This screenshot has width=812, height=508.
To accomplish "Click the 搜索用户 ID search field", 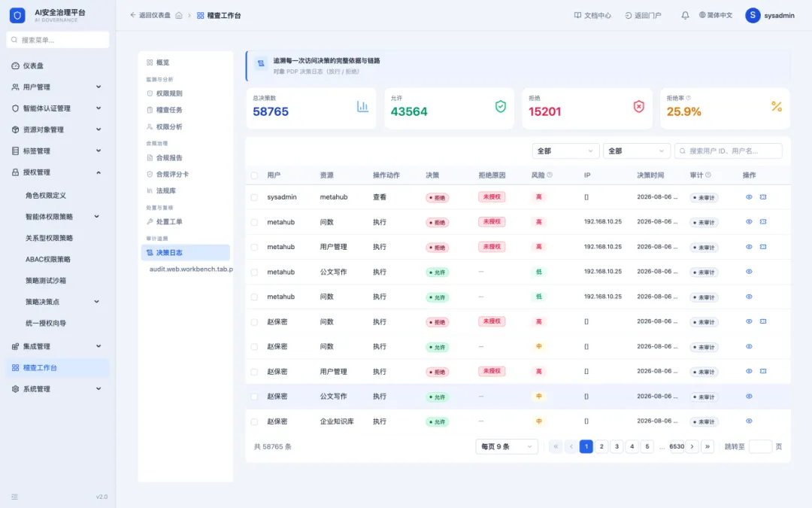I will pyautogui.click(x=728, y=151).
